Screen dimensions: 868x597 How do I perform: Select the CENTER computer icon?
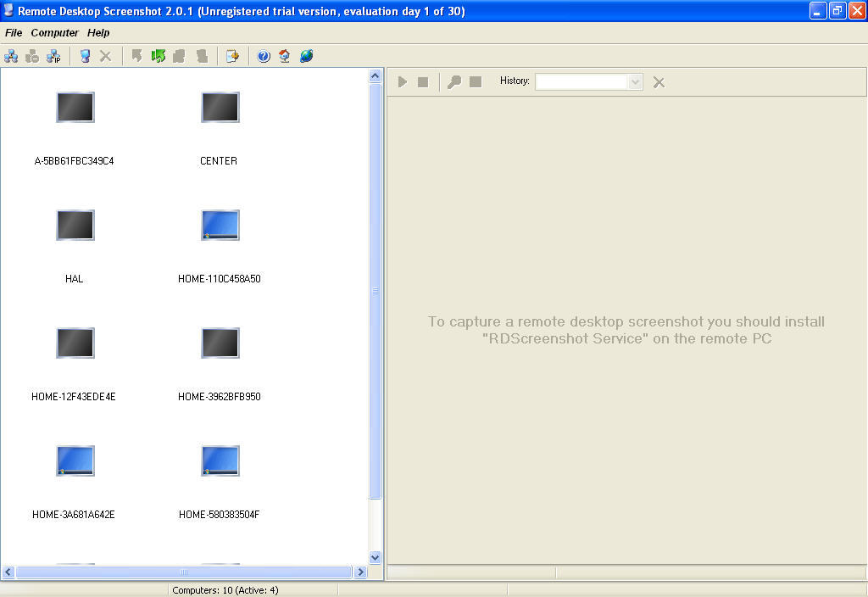click(220, 108)
